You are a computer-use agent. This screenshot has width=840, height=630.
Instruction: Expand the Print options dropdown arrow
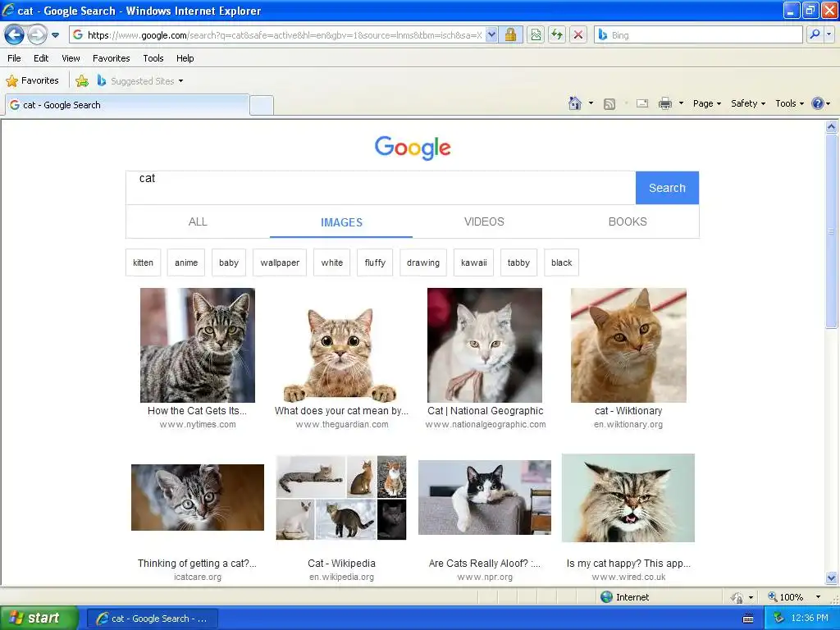click(681, 103)
